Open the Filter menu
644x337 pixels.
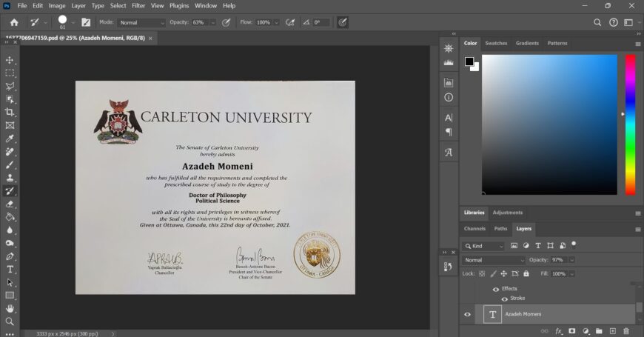pyautogui.click(x=138, y=6)
